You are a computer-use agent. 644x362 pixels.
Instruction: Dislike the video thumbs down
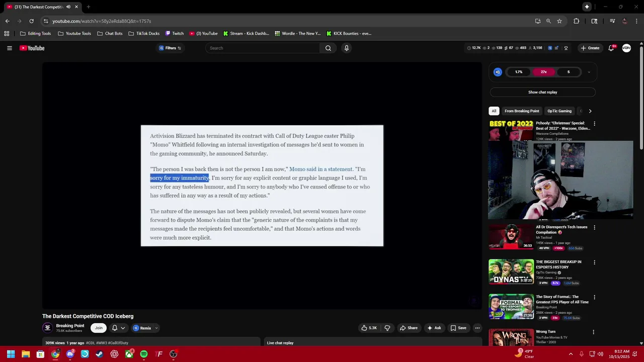pos(387,328)
